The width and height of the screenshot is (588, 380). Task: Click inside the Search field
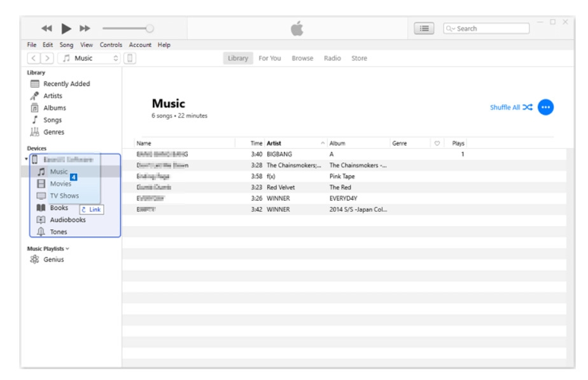point(486,29)
